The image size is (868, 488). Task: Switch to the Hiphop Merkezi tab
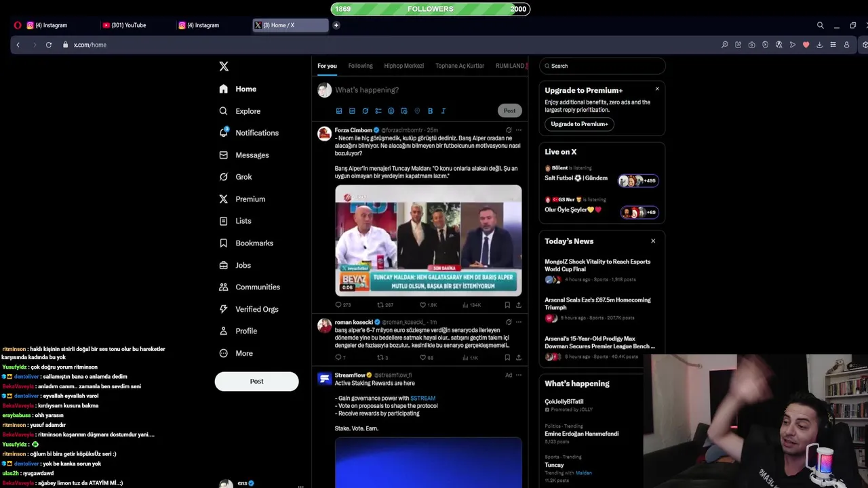click(403, 66)
